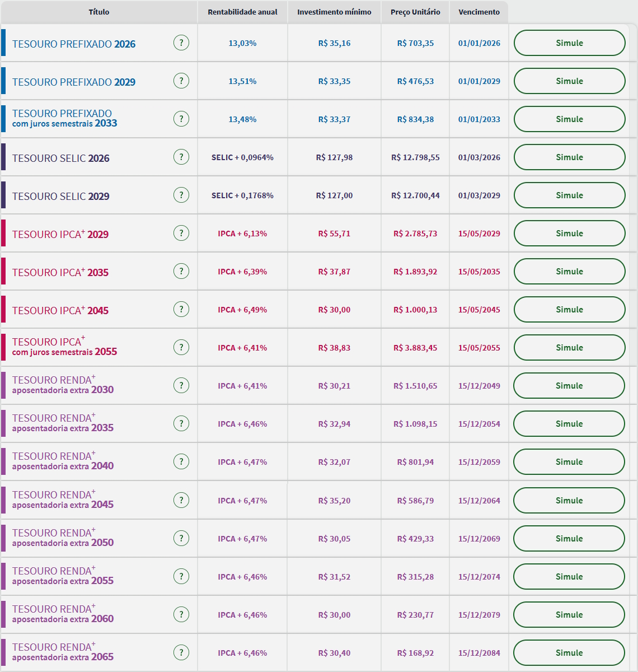The image size is (638, 672).
Task: Click Simule button for Tesouro Prefixado 2026
Action: [x=569, y=43]
